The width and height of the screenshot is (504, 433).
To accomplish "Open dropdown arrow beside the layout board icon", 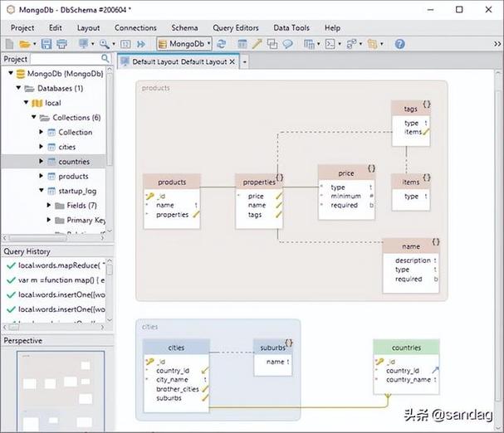I will [92, 44].
